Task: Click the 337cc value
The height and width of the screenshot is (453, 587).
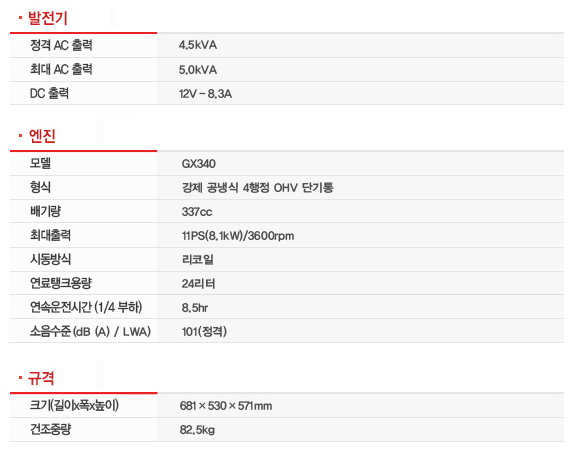Action: 197,212
